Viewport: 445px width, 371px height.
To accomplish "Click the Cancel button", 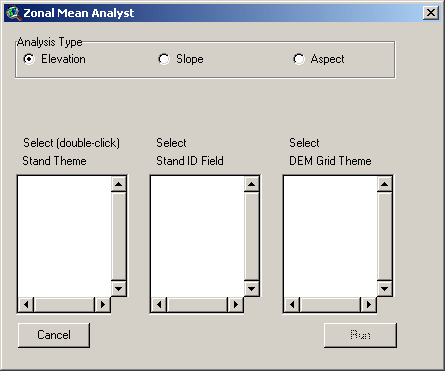I will (54, 335).
